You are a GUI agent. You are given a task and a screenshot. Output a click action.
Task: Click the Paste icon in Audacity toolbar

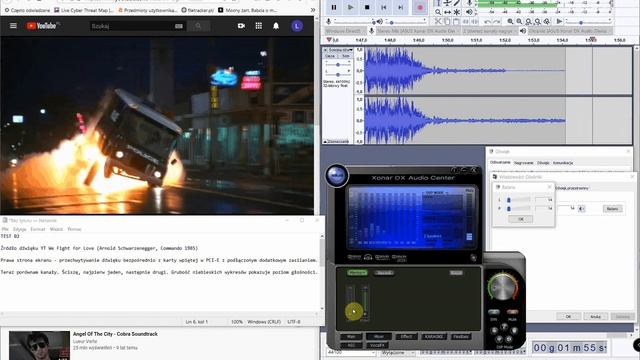tap(456, 21)
